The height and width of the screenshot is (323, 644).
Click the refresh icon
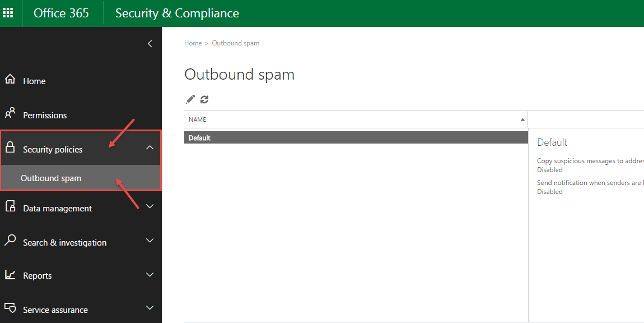204,99
